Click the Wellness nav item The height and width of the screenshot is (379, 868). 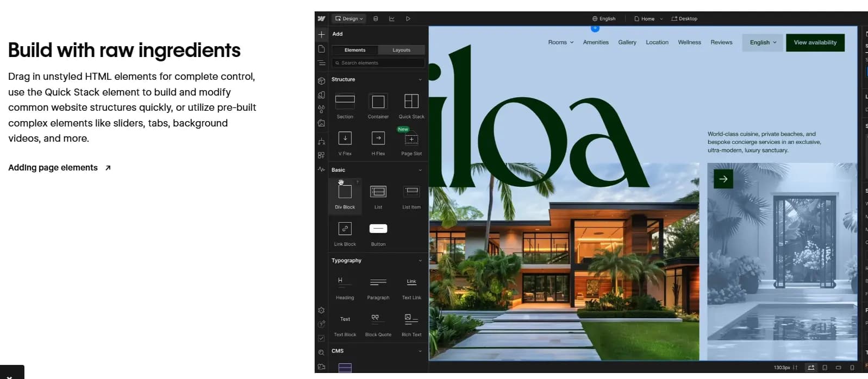(x=689, y=42)
